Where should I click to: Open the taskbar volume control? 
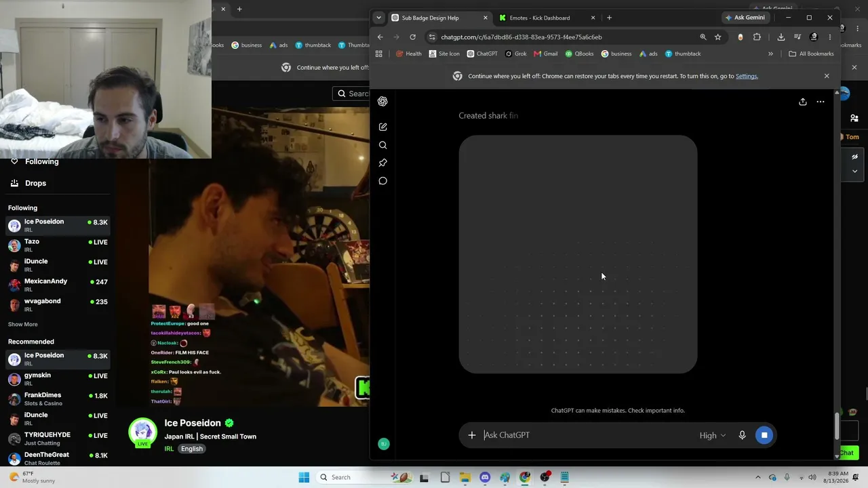(x=812, y=477)
